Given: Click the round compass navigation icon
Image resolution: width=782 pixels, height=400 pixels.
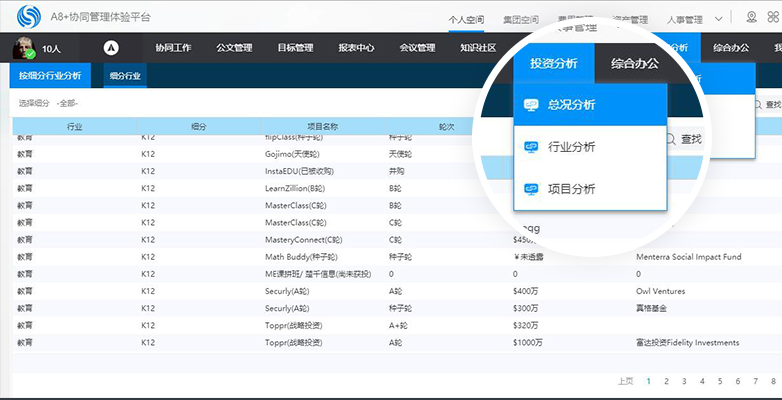Looking at the screenshot, I should pos(111,48).
